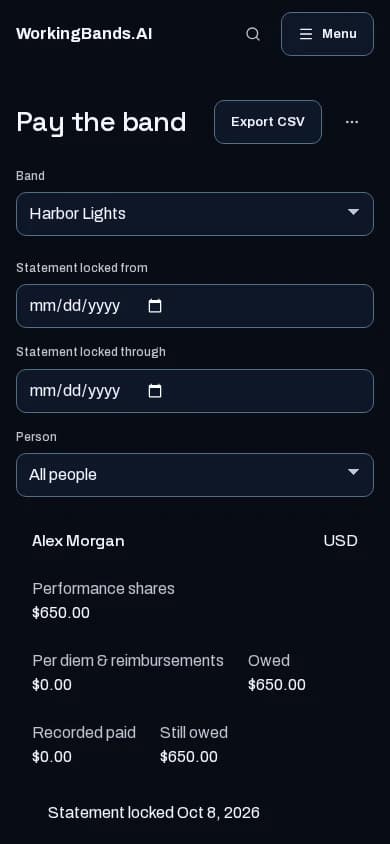
Task: Click the search magnifier icon
Action: (x=253, y=34)
